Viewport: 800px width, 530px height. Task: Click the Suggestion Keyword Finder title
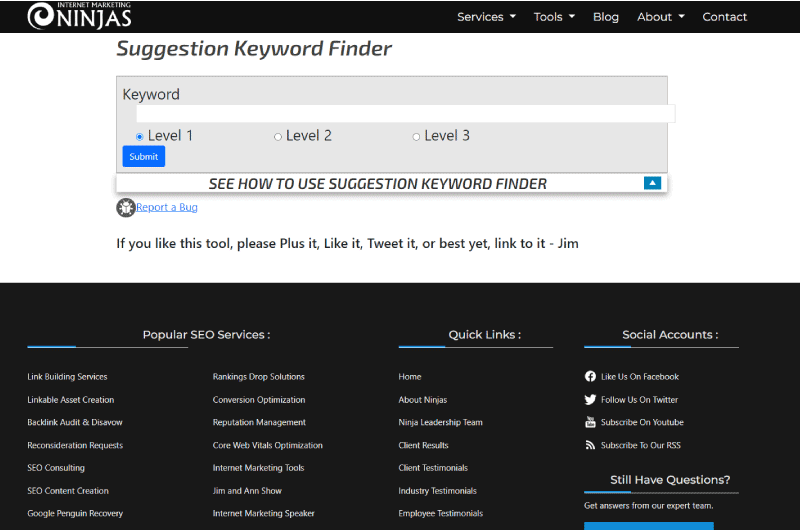point(254,49)
